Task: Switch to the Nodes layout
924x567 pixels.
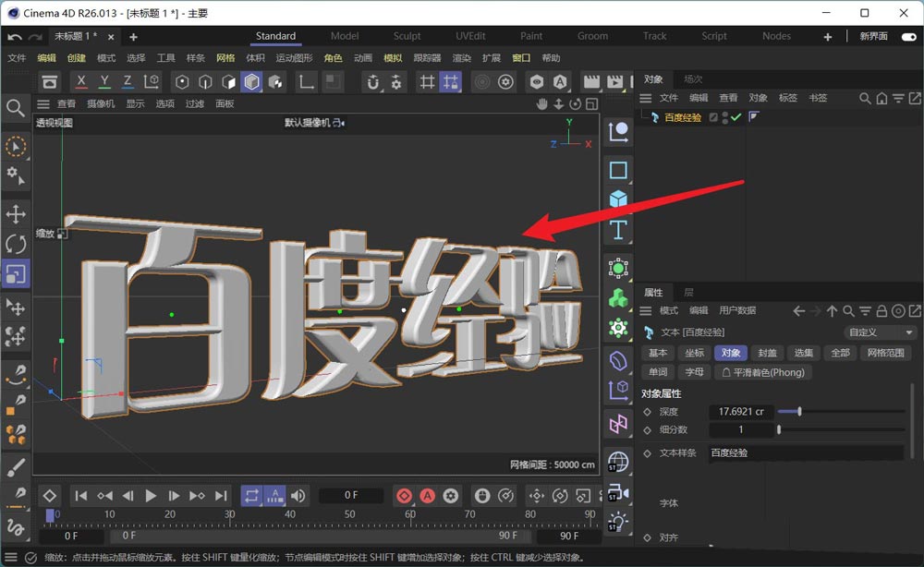Action: click(x=776, y=36)
